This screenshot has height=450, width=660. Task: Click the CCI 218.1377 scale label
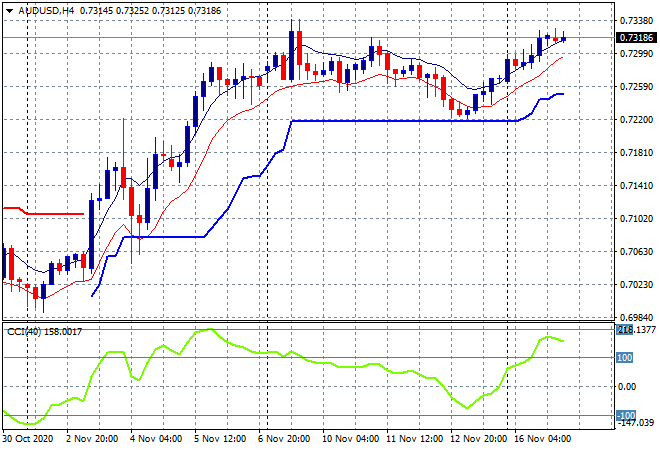point(636,330)
